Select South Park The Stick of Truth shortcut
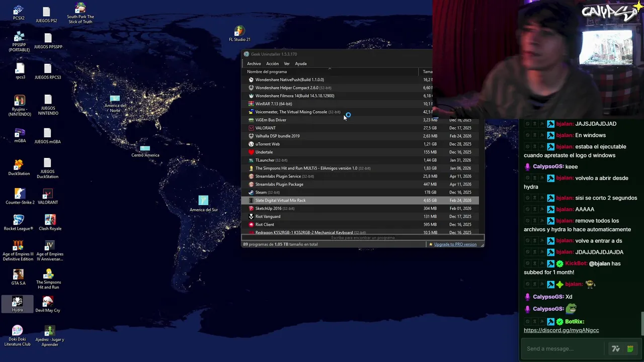 80,14
